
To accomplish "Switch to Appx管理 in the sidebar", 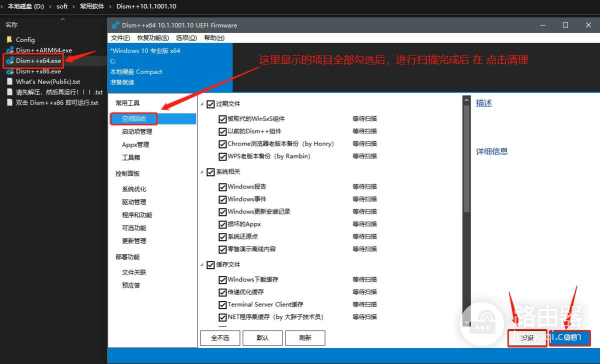I will click(135, 145).
